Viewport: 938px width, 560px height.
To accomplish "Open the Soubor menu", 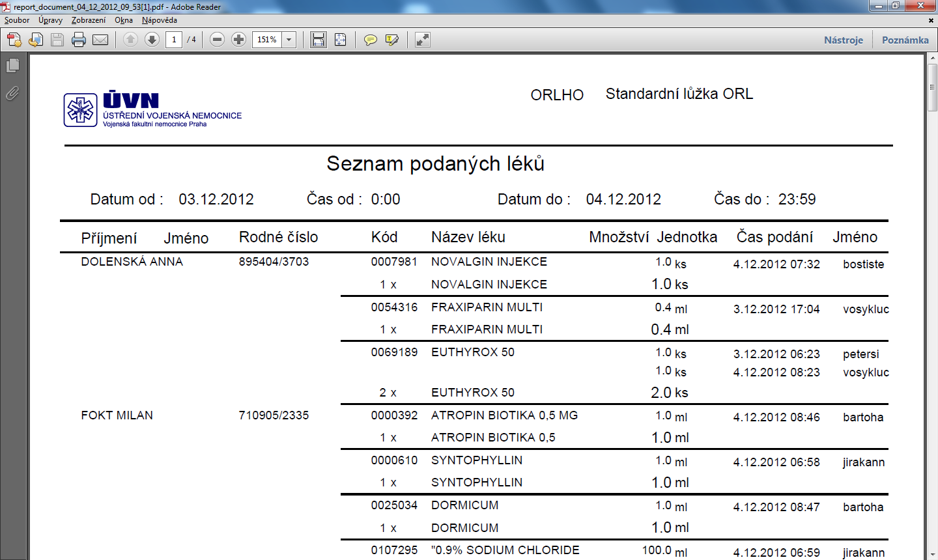I will pyautogui.click(x=17, y=20).
